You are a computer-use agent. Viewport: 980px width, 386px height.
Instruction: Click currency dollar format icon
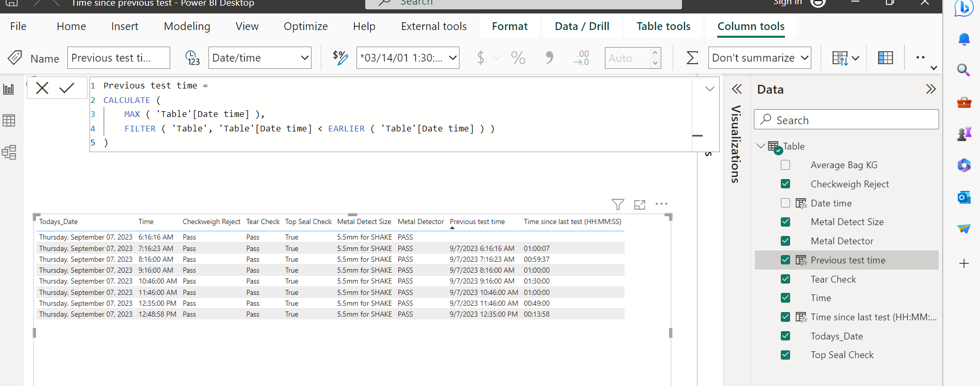(x=481, y=58)
